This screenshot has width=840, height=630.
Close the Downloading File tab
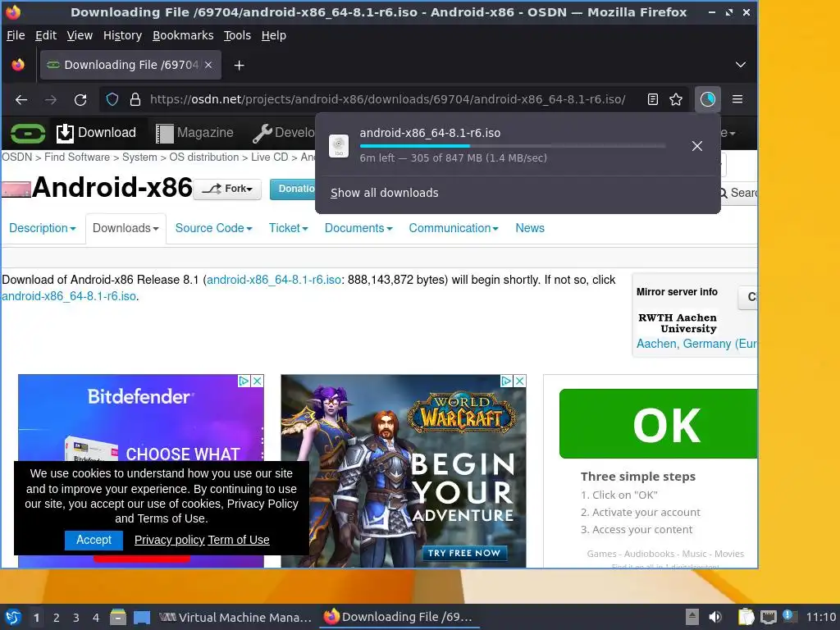click(x=209, y=65)
